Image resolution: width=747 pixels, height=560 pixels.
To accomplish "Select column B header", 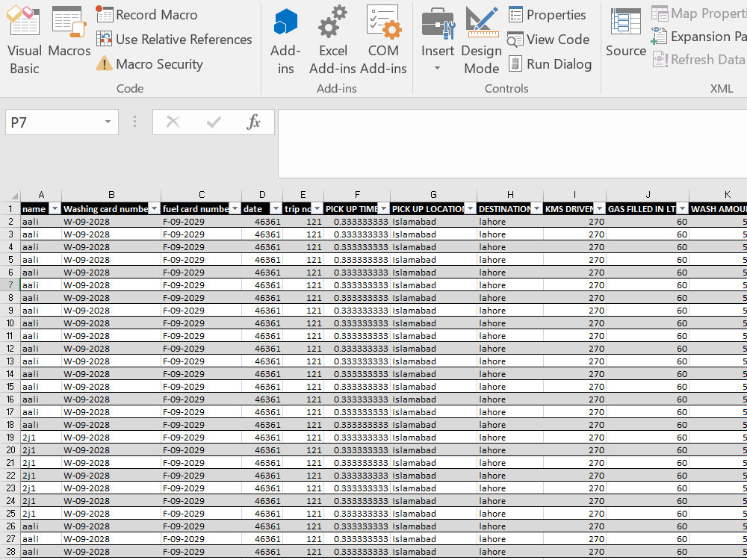I will click(111, 195).
